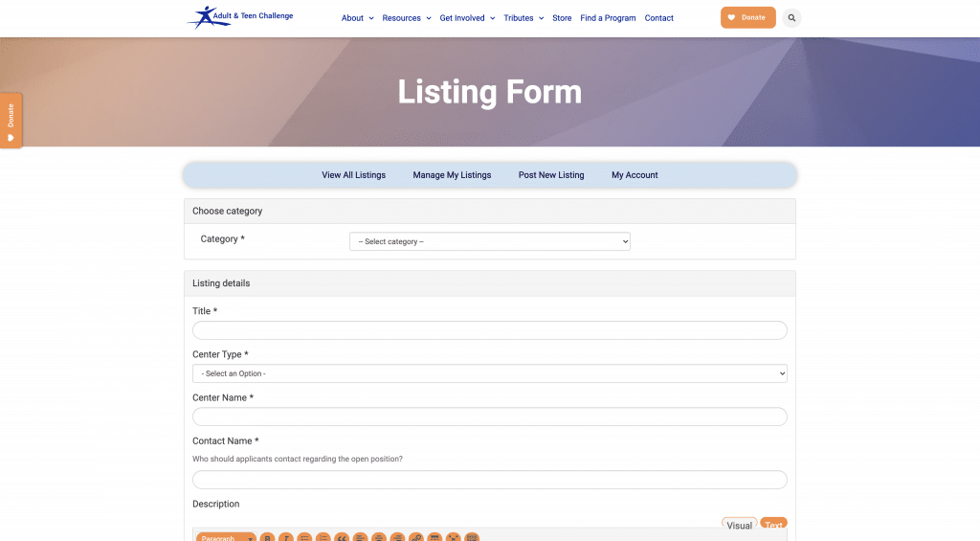Go to Post New Listing
The width and height of the screenshot is (980, 541).
pos(551,175)
